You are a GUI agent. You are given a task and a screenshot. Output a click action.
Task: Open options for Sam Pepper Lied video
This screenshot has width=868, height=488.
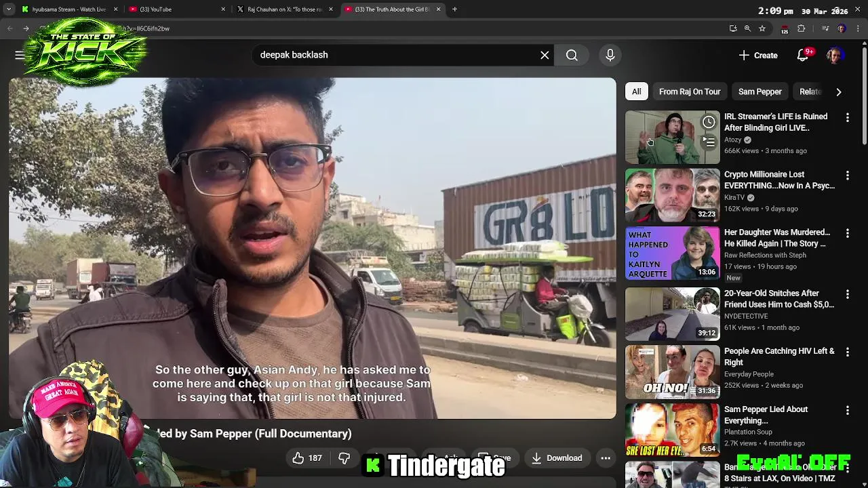click(x=847, y=410)
